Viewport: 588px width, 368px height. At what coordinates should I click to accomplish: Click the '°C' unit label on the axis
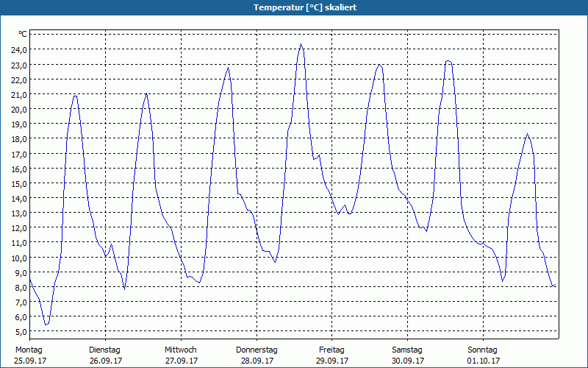click(x=23, y=34)
